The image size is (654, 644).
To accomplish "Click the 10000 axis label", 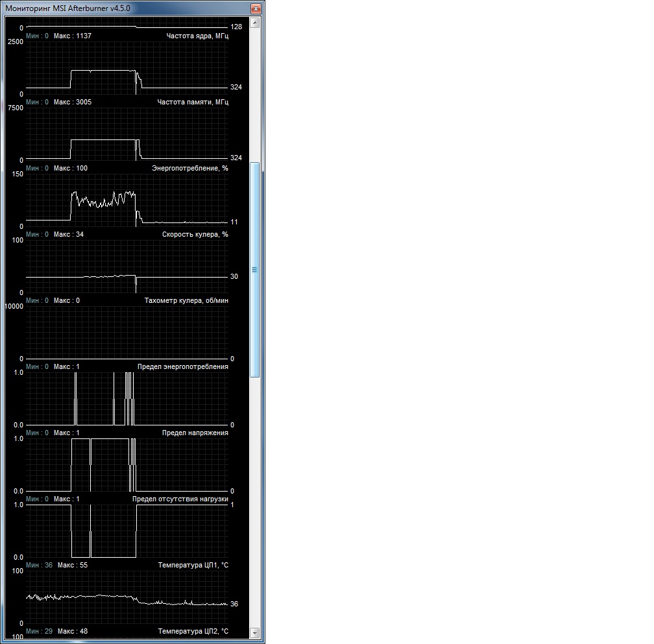I will pos(14,306).
